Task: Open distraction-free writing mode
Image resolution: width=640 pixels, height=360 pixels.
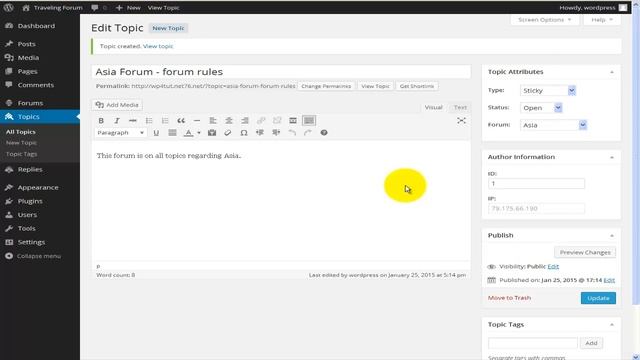Action: pos(461,120)
